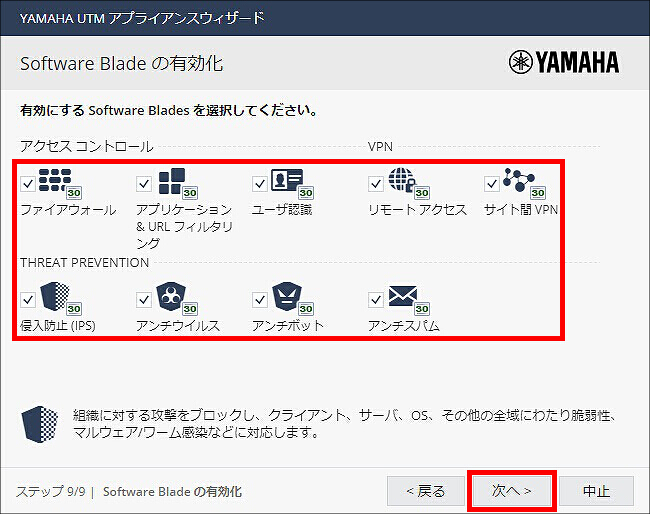Click the リモート アクセス label
This screenshot has height=514, width=650.
[x=417, y=210]
